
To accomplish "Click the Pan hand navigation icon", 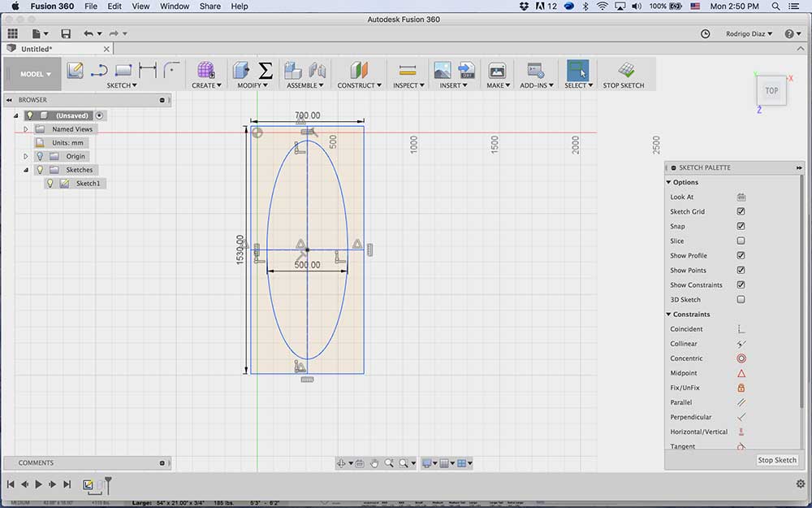I will [374, 463].
